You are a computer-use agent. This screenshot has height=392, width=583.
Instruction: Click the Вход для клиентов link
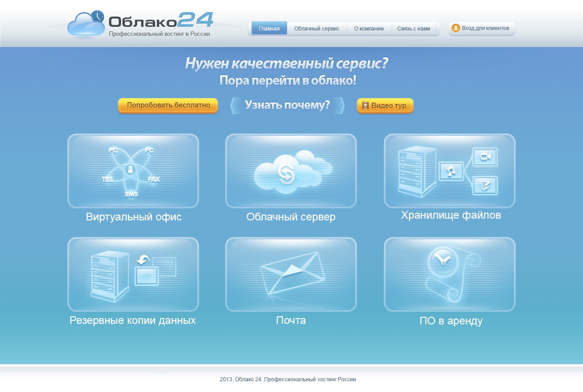(x=485, y=28)
